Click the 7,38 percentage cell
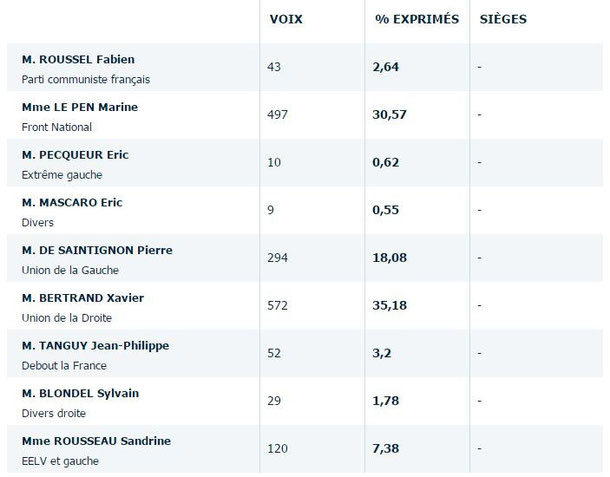Screen dimensions: 610x477 click(386, 449)
